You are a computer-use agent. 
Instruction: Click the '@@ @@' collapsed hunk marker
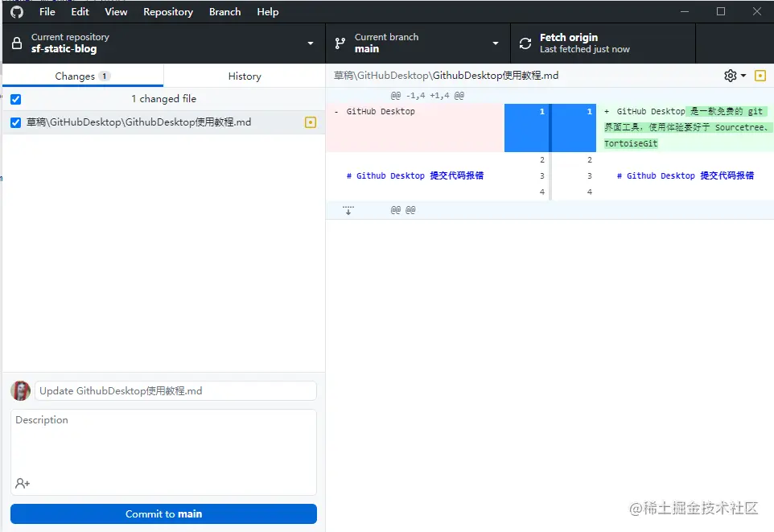[403, 210]
